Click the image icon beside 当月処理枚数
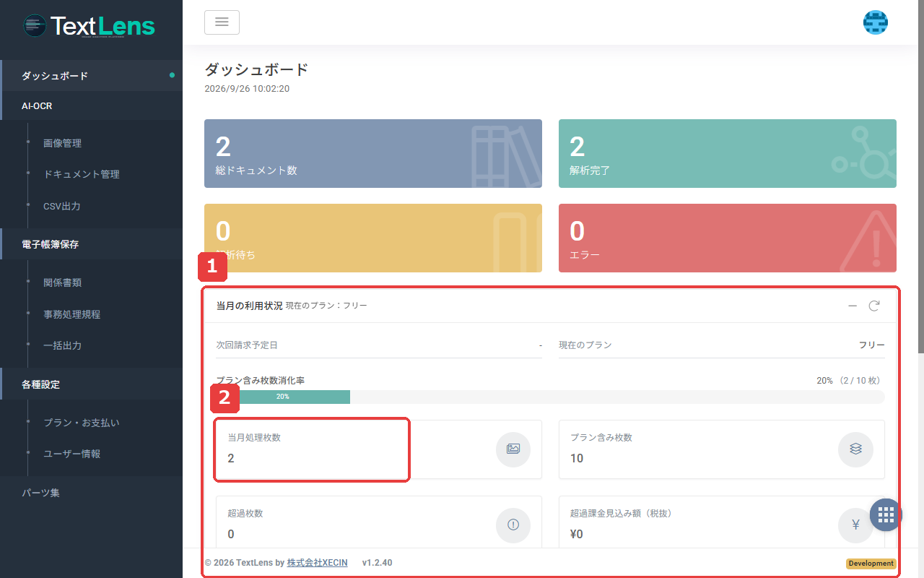The image size is (924, 578). click(513, 449)
